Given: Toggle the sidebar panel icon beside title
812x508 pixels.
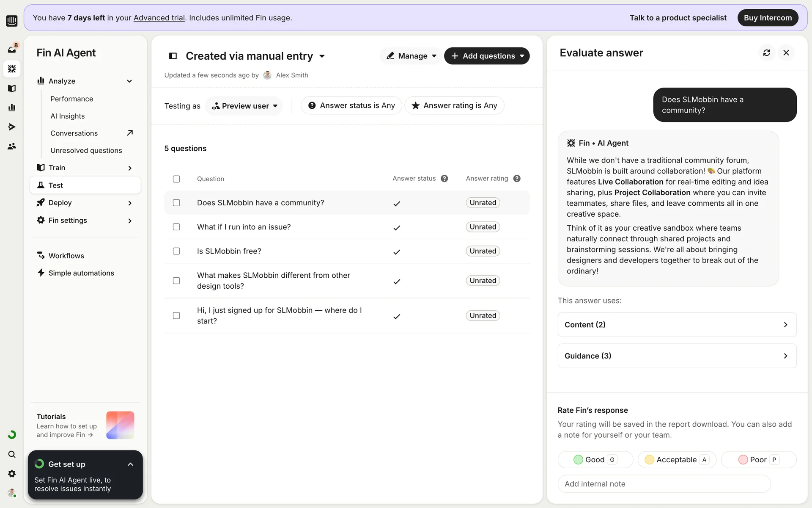Looking at the screenshot, I should coord(173,56).
